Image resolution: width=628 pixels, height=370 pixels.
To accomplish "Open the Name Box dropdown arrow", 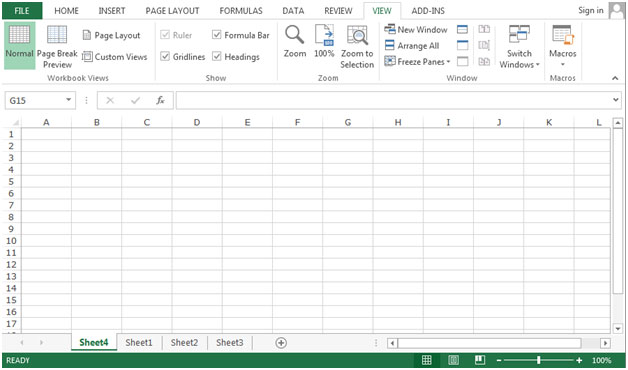I will [x=68, y=100].
